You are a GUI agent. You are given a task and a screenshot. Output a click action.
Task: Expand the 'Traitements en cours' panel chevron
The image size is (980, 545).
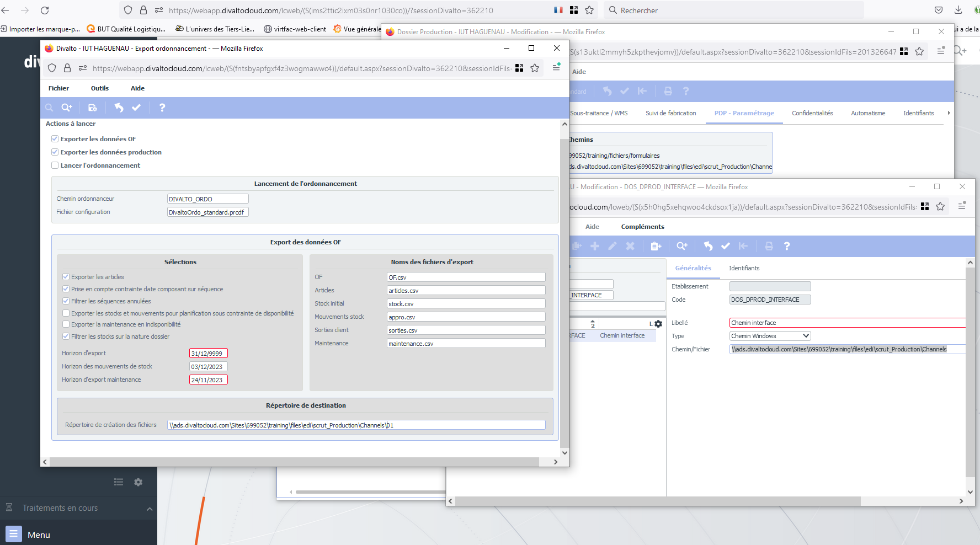[x=150, y=509]
